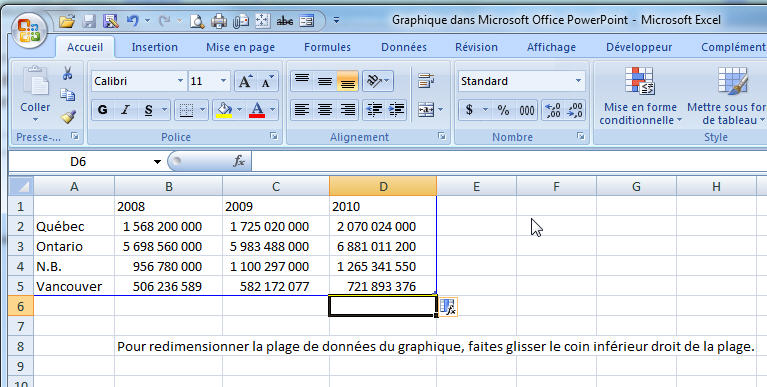Screen dimensions: 767x387
Task: Switch to the Affichage tab
Action: click(551, 47)
